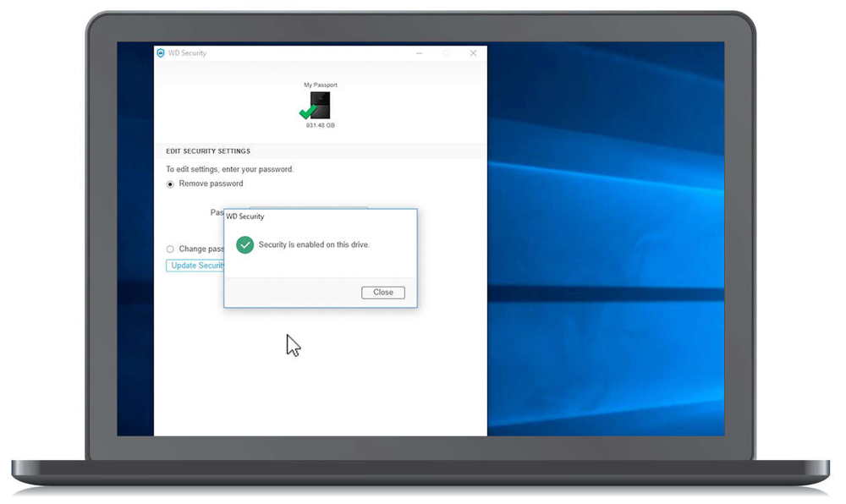Focus the password field behind the dialog
Image resolution: width=846 pixels, height=504 pixels.
[x=309, y=208]
